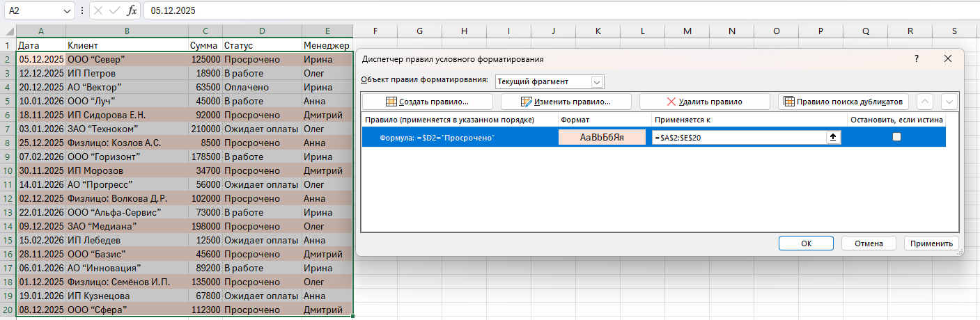Select row 1 header
980x320 pixels.
(8, 45)
